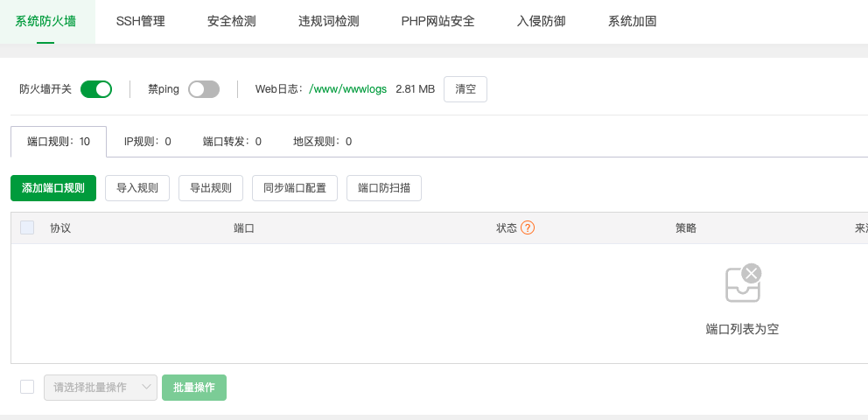The image size is (868, 420).
Task: Click the 2.81 MB log size text
Action: pos(415,89)
